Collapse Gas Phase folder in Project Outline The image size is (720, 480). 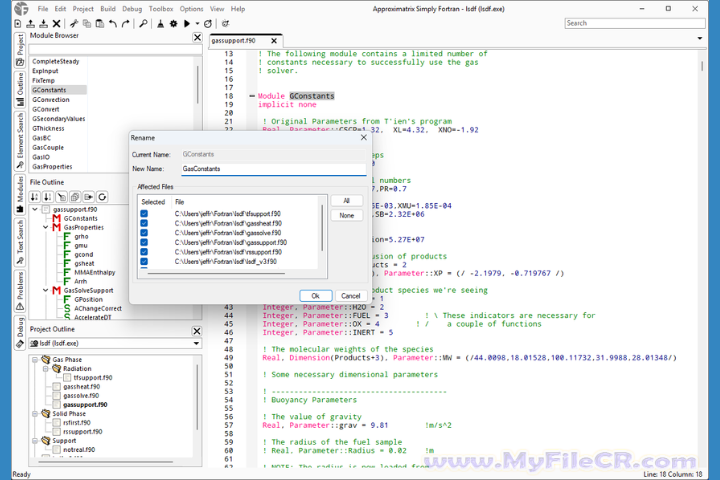35,360
